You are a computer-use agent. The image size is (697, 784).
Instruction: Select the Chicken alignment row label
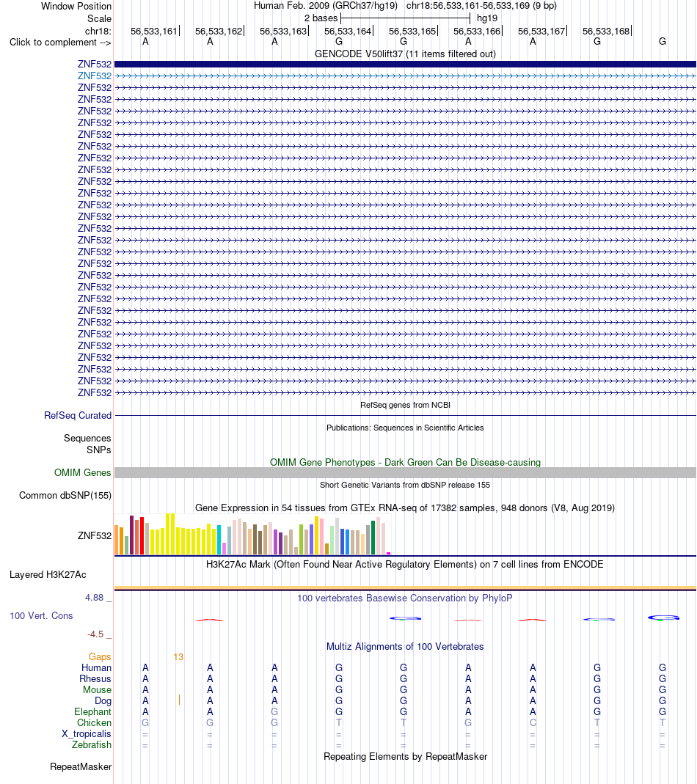[x=94, y=723]
